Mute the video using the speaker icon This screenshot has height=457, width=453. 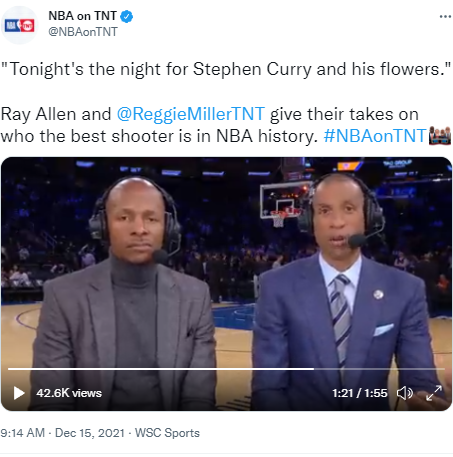click(405, 393)
